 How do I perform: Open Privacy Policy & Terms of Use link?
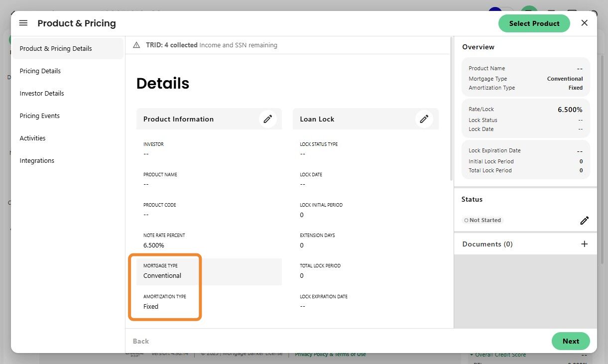330,354
